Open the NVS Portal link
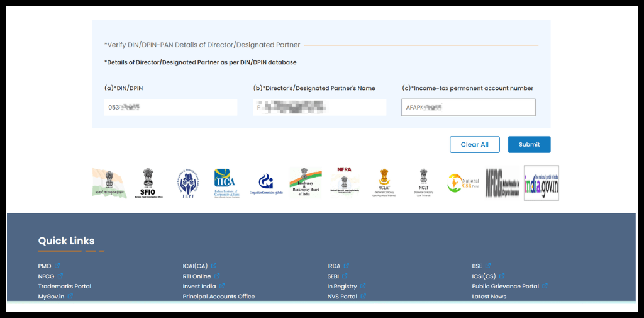The image size is (644, 318). pos(343,297)
